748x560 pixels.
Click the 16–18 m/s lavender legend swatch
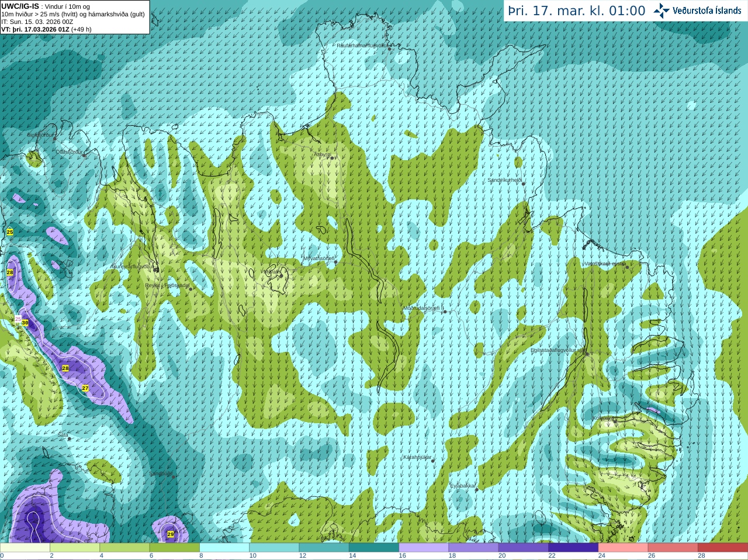tap(424, 548)
